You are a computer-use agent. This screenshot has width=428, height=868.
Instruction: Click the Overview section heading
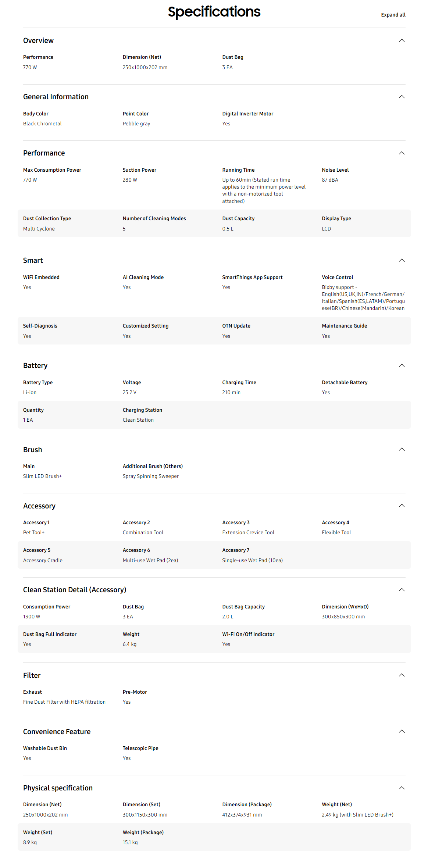[38, 40]
